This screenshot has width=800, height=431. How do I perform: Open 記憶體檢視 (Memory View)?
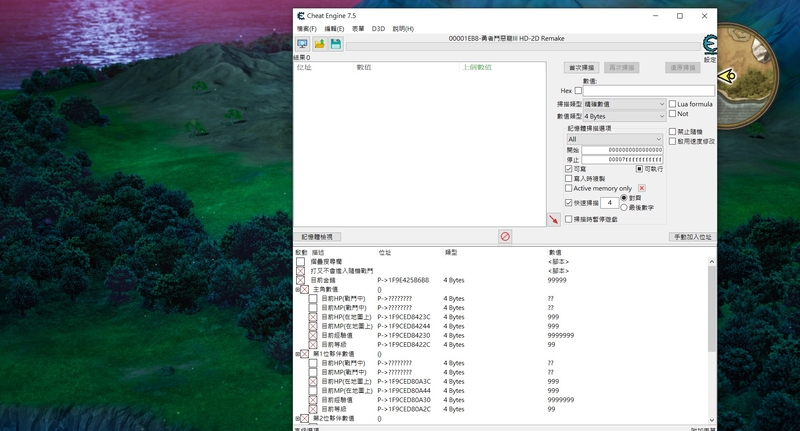[317, 237]
